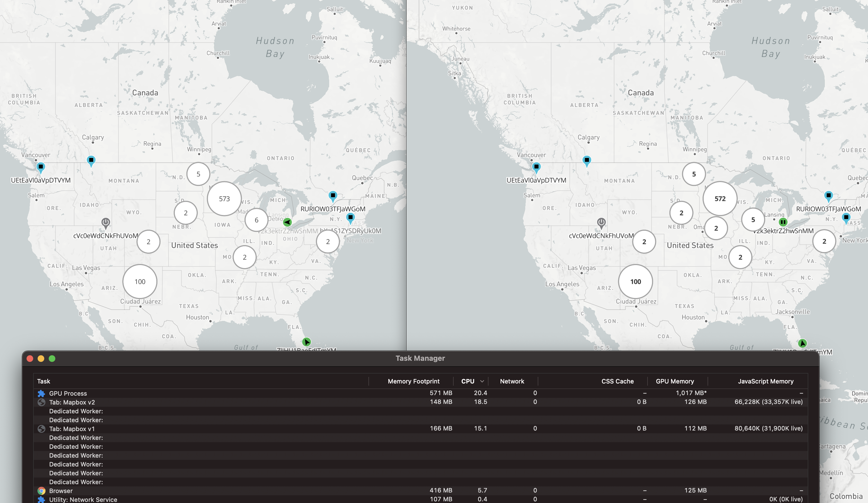Viewport: 868px width, 503px height.
Task: Open the 5 cluster on left map
Action: (198, 174)
